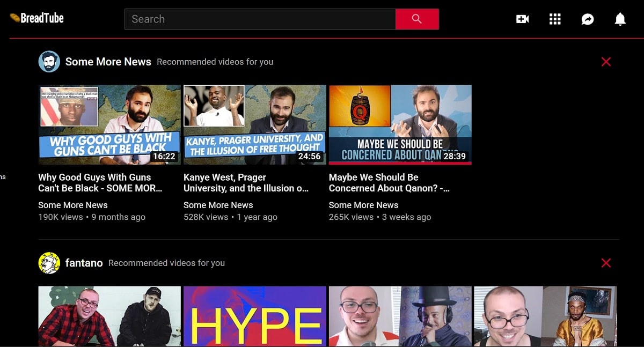This screenshot has height=347, width=644.
Task: Play the Kanye, Prager University thumbnail
Action: [255, 124]
